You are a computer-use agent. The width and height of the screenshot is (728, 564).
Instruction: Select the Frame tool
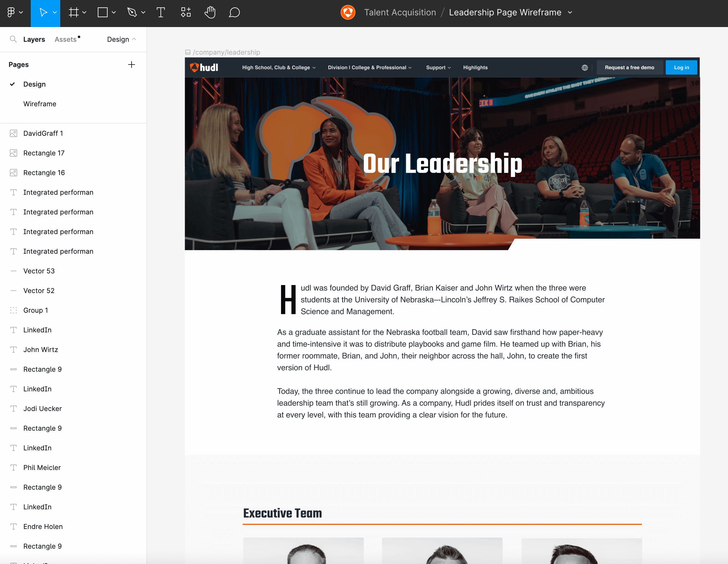point(73,13)
